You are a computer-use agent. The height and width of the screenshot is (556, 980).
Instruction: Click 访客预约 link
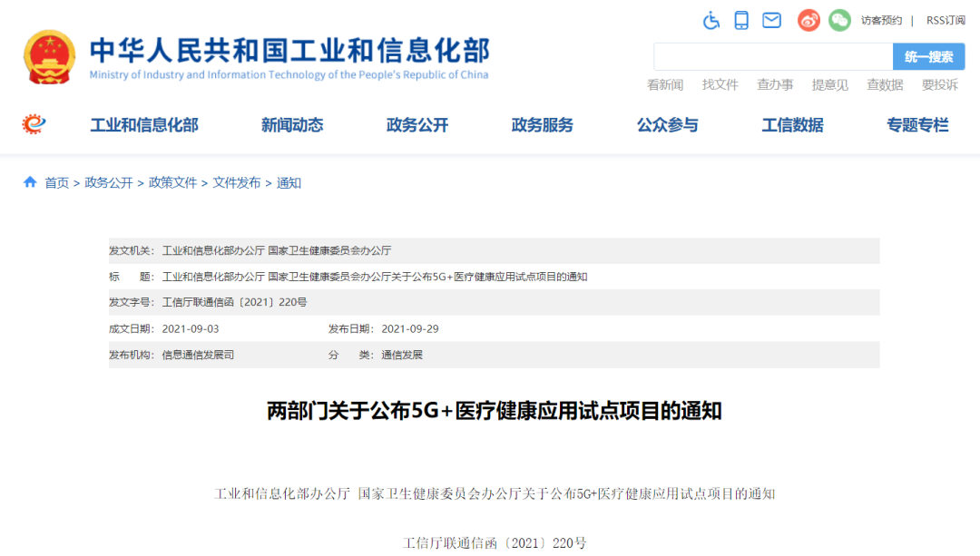point(881,21)
